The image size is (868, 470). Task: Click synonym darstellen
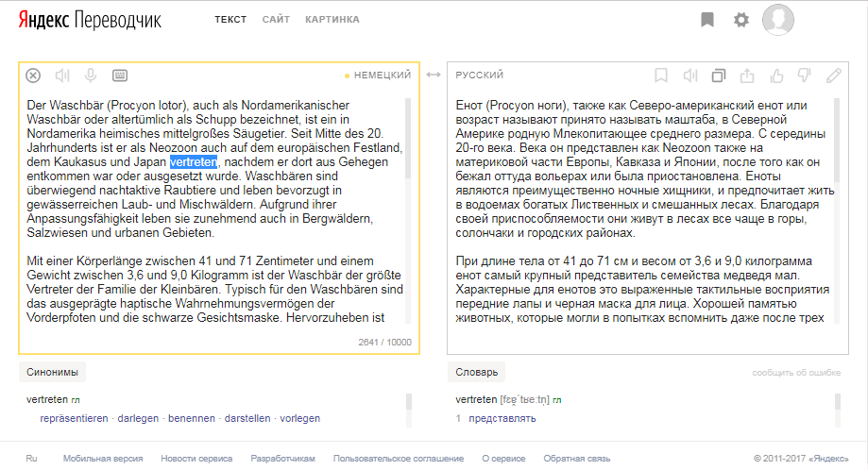(247, 419)
